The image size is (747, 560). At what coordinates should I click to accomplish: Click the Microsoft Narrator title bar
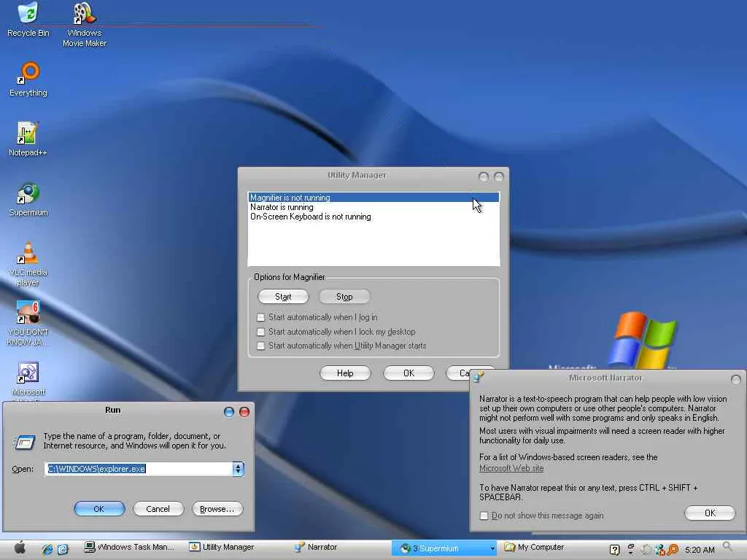coord(605,378)
